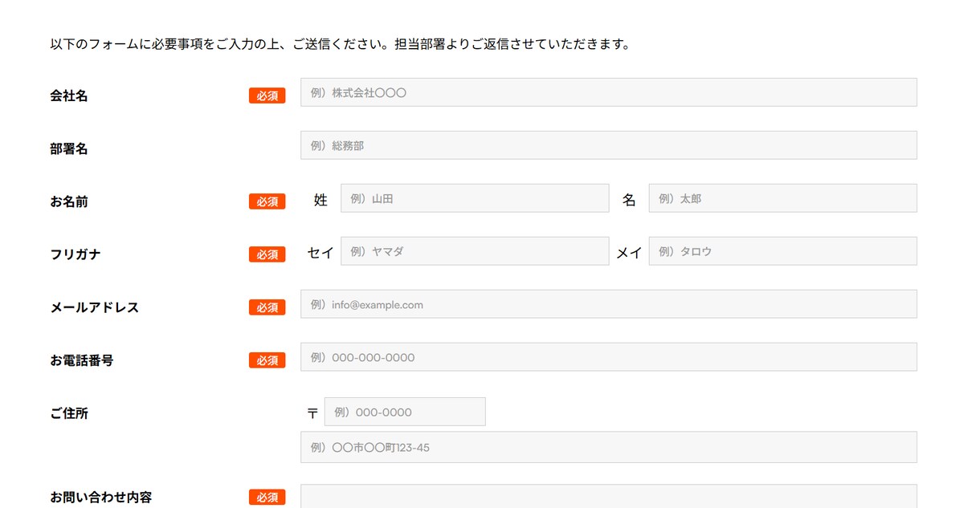
Task: Click the 必須 badge beside フリガナ
Action: 267,254
